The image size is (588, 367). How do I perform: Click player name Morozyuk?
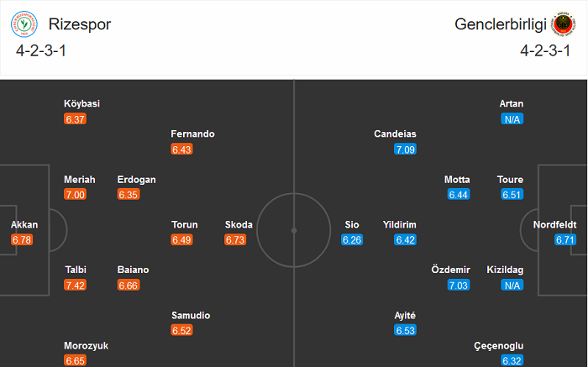point(86,345)
